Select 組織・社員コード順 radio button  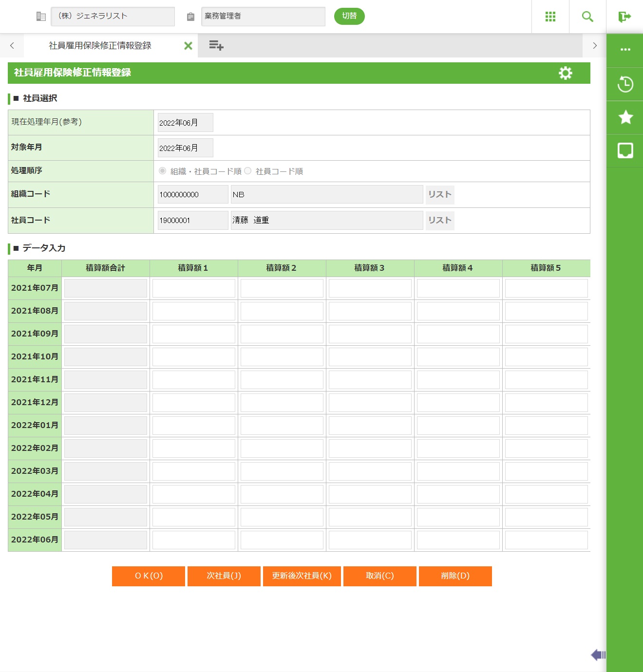tap(163, 171)
